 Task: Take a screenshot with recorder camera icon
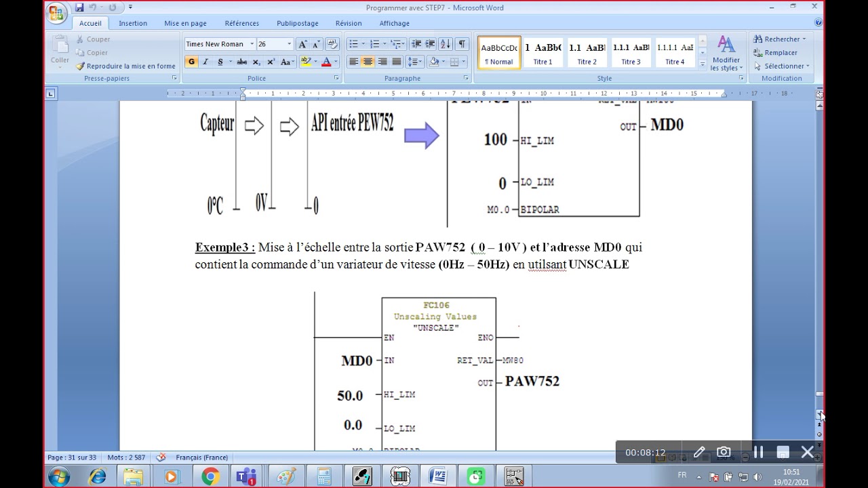pos(724,452)
